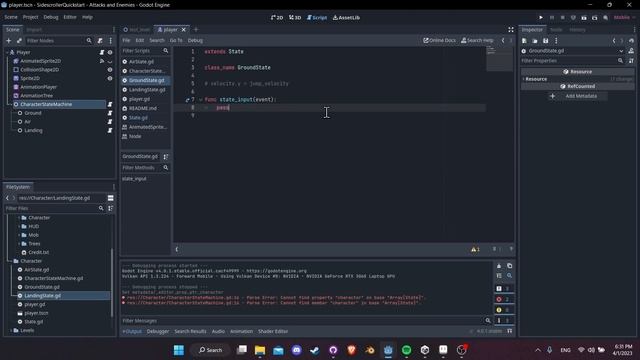
Task: Switch to the Script workspace
Action: tap(317, 18)
